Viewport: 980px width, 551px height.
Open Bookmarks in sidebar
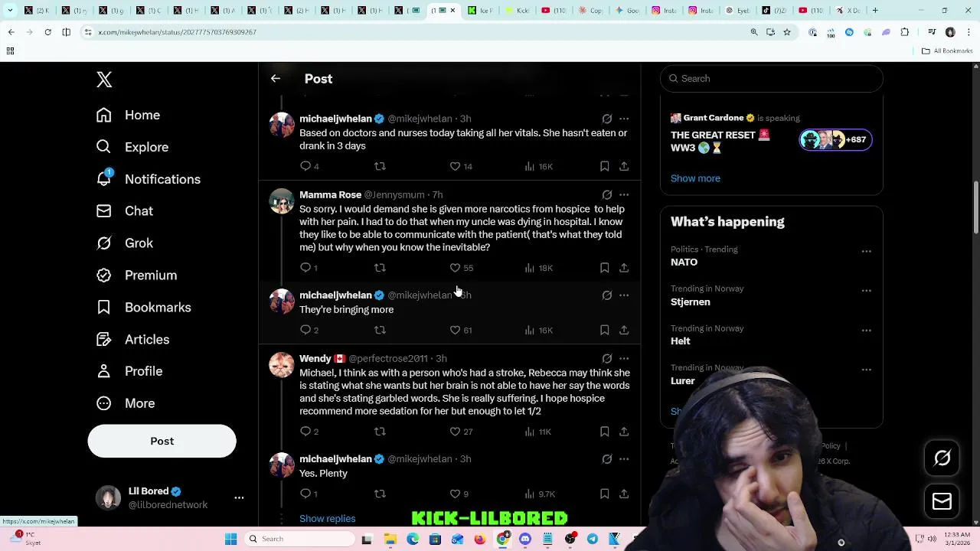[144, 308]
